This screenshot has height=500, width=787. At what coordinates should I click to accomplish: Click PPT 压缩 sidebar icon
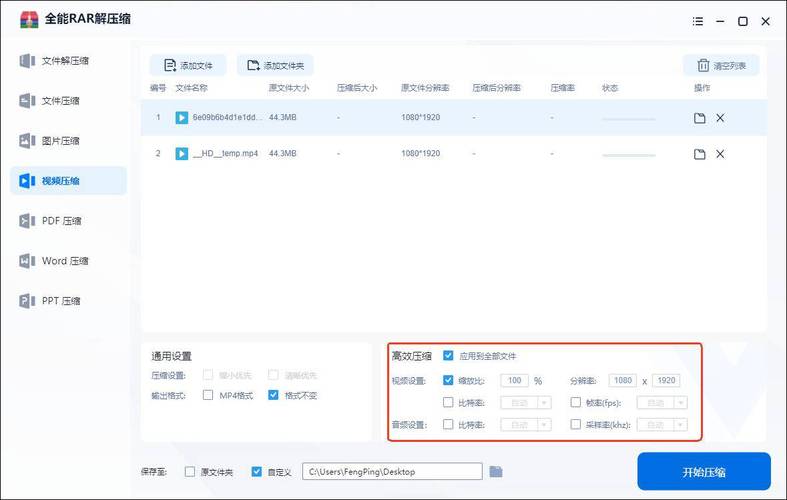[x=27, y=301]
